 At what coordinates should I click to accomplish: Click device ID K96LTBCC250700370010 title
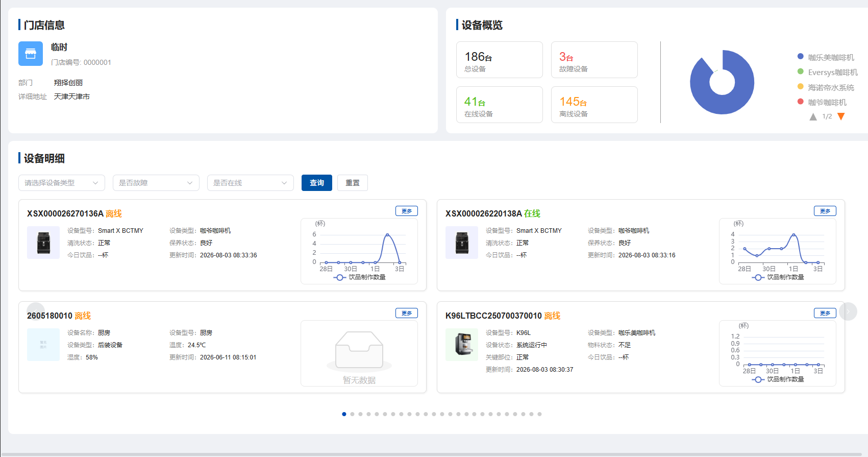click(493, 316)
